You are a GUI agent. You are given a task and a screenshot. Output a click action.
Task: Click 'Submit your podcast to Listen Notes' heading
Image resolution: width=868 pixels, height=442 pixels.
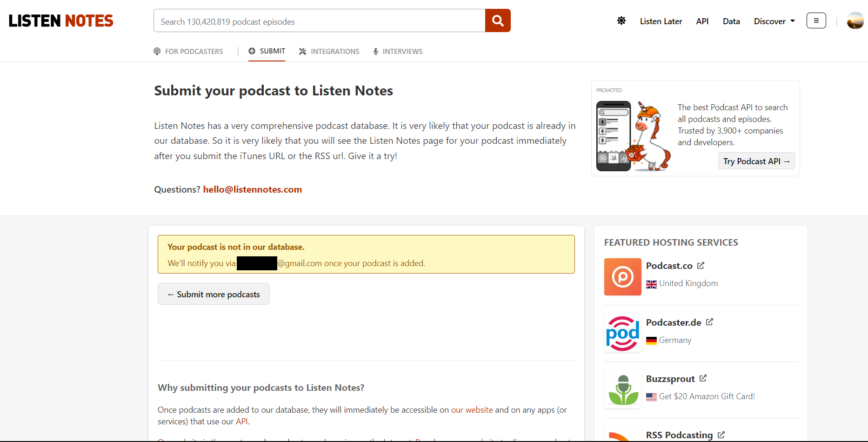tap(274, 91)
